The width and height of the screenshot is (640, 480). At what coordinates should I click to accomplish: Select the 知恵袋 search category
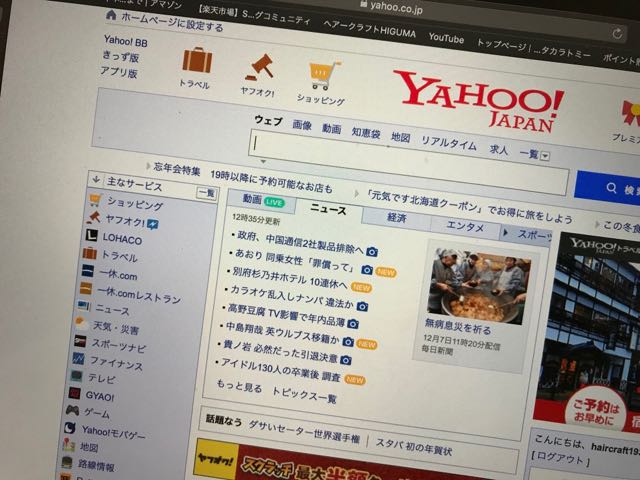(x=366, y=132)
